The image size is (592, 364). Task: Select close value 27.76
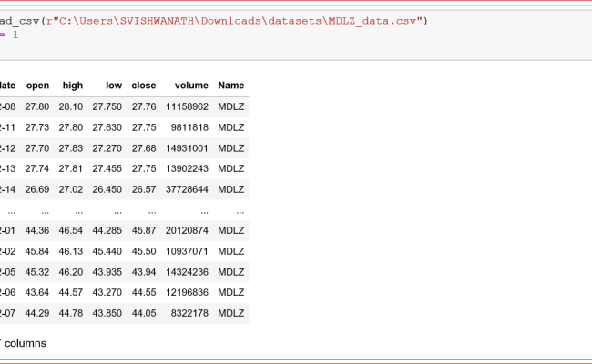[x=144, y=106]
